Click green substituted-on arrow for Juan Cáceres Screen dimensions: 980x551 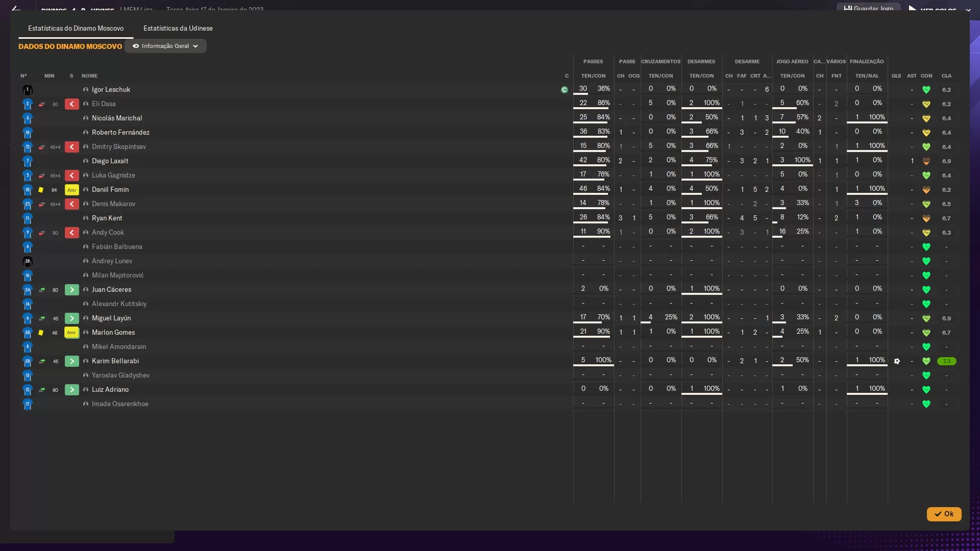72,290
